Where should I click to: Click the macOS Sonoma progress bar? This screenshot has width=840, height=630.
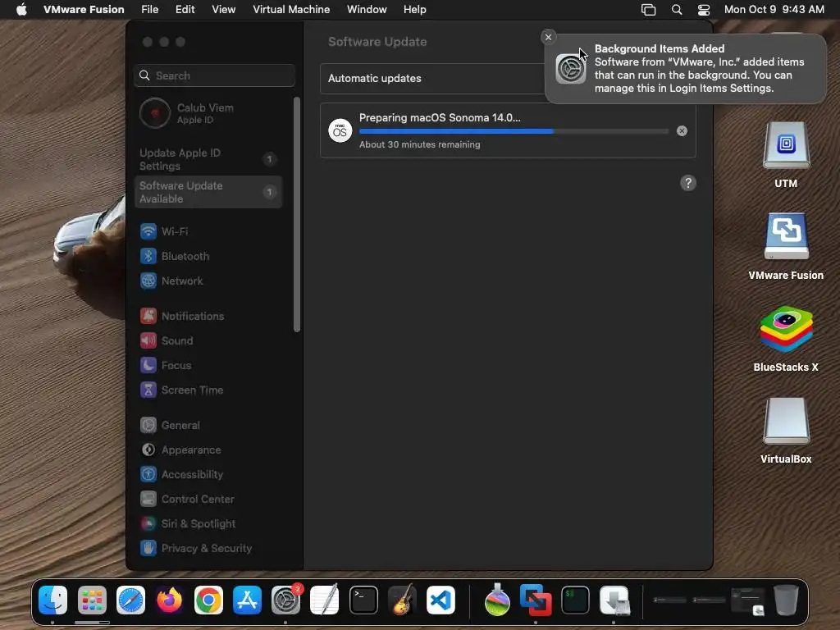514,131
